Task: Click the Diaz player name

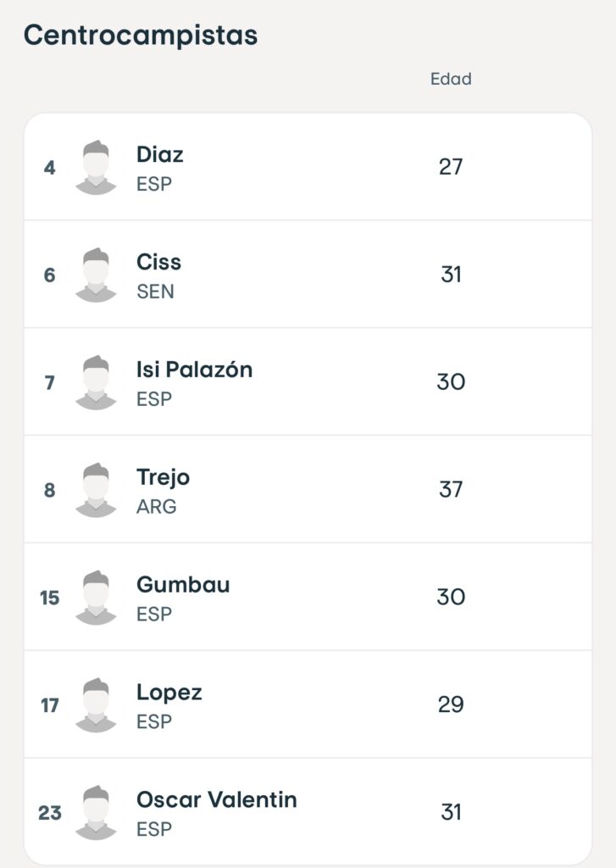Action: 160,154
